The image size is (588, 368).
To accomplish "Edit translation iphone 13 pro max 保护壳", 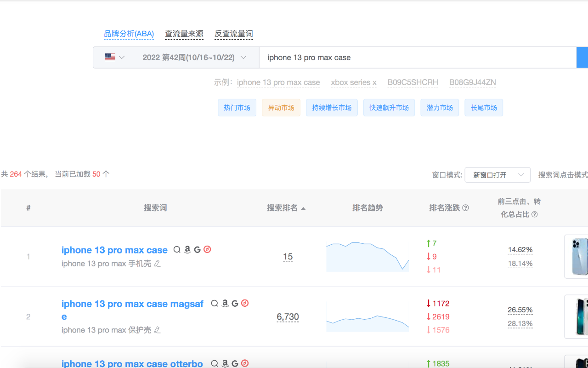I will (157, 330).
